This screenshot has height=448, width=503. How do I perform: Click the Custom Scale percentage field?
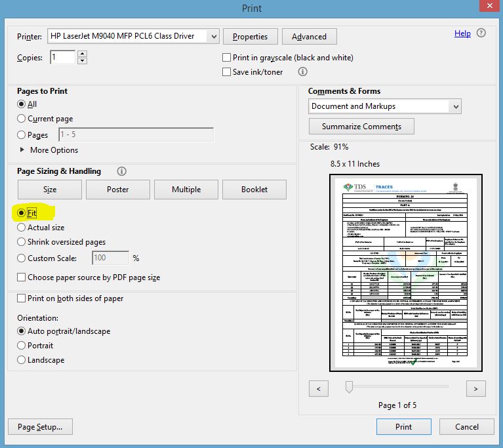pos(111,258)
